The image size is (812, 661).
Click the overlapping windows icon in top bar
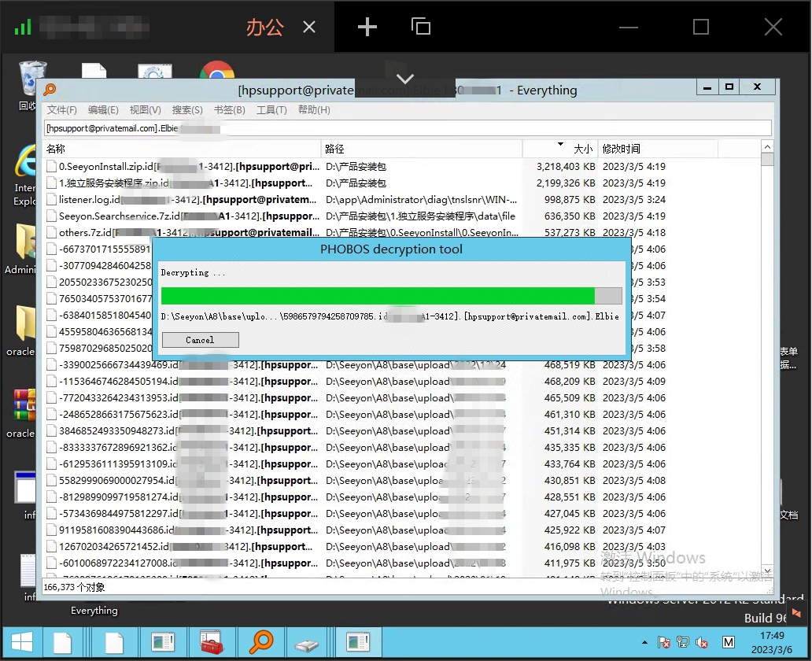[420, 26]
